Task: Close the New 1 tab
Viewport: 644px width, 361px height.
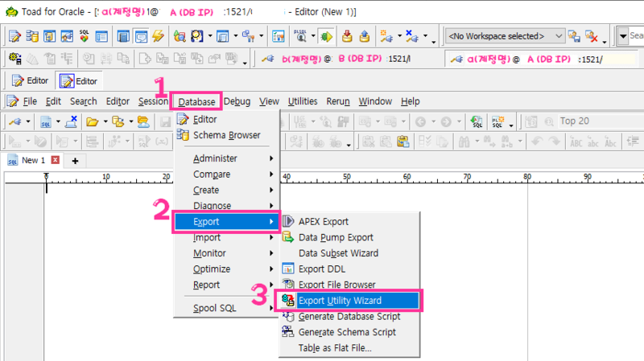Action: click(56, 160)
